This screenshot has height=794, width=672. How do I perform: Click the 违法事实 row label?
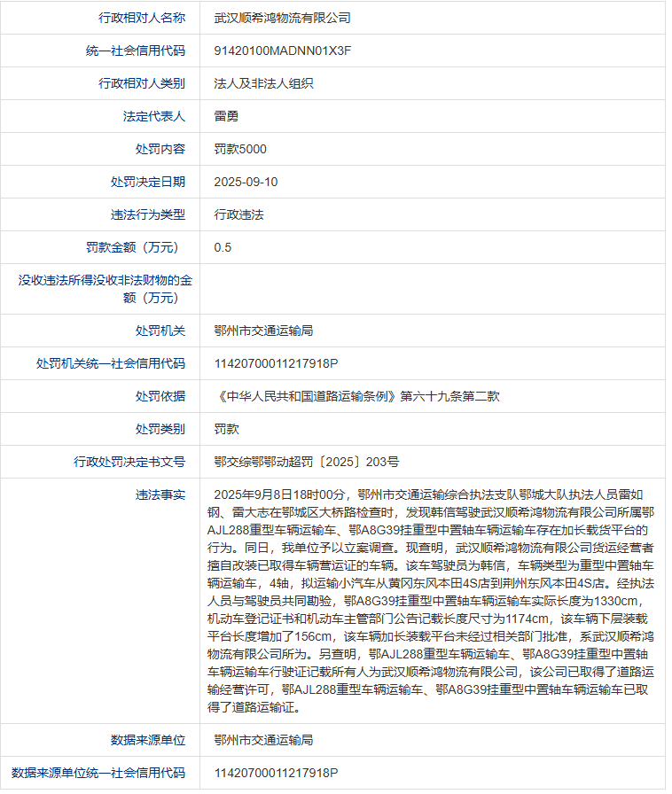tap(160, 494)
